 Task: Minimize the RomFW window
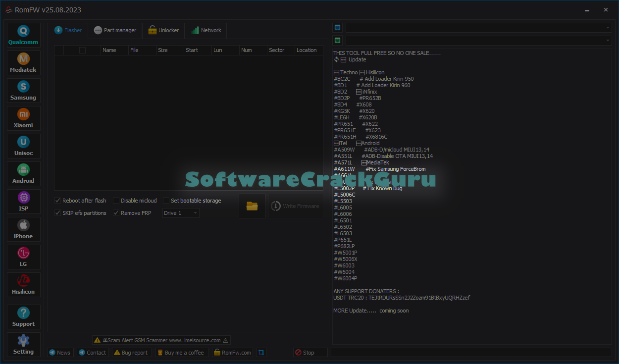[587, 10]
